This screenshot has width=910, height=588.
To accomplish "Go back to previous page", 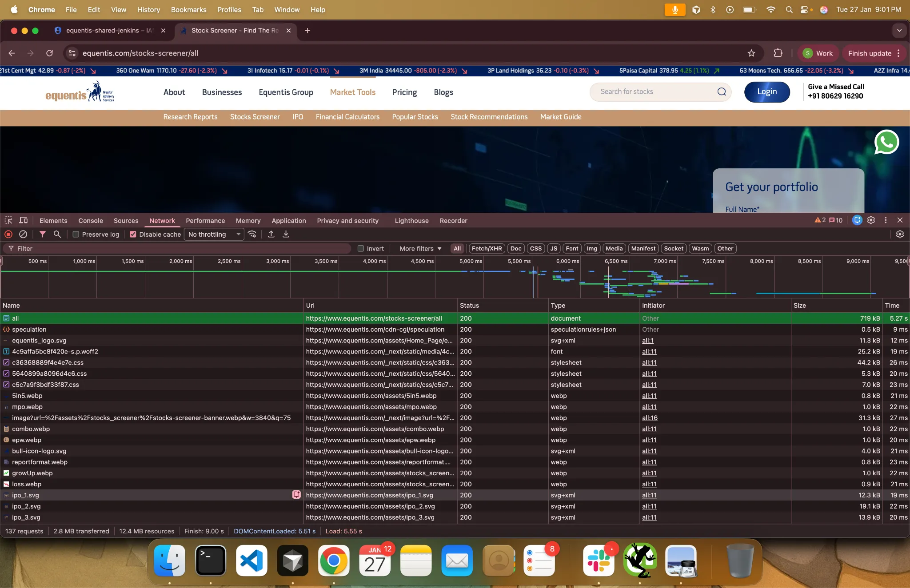I will tap(12, 53).
